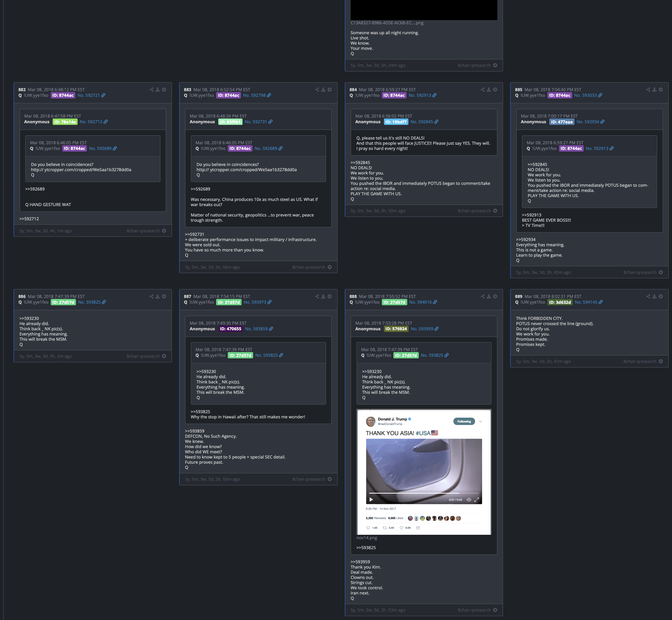Image resolution: width=672 pixels, height=620 pixels.
Task: Click the ID: 576924 badge
Action: pos(396,329)
